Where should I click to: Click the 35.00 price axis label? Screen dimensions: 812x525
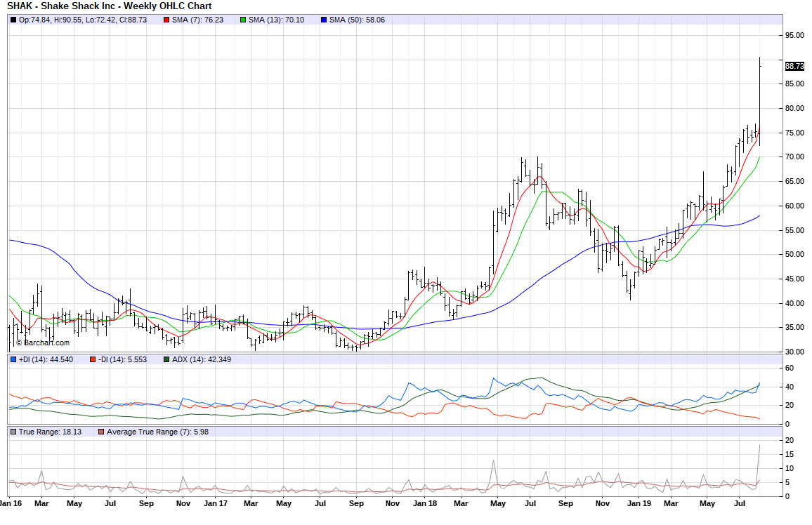[795, 327]
